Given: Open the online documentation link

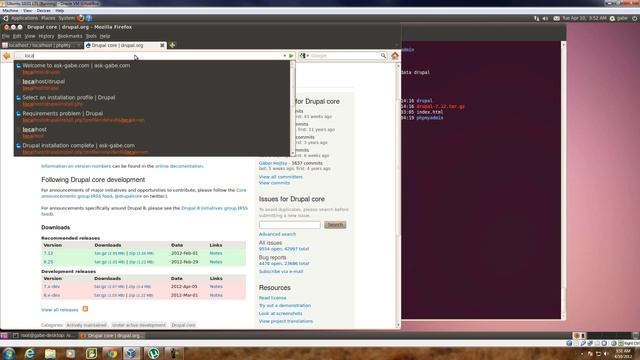Looking at the screenshot, I should click(179, 166).
